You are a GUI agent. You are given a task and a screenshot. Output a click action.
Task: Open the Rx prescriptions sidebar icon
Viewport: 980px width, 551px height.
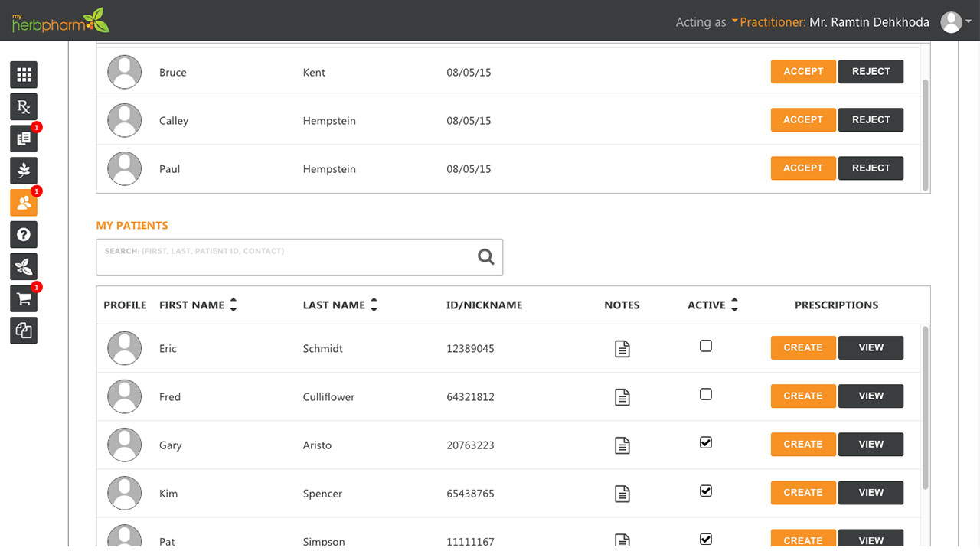tap(24, 107)
